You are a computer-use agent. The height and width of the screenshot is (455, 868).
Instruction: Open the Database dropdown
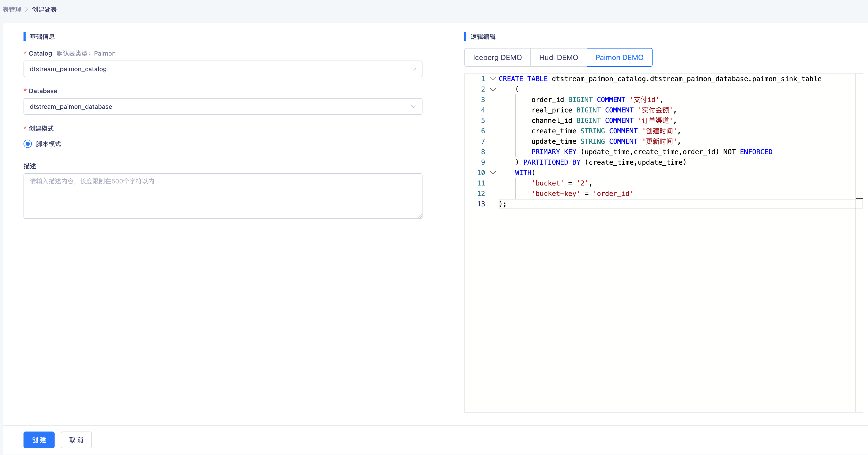[x=223, y=107]
